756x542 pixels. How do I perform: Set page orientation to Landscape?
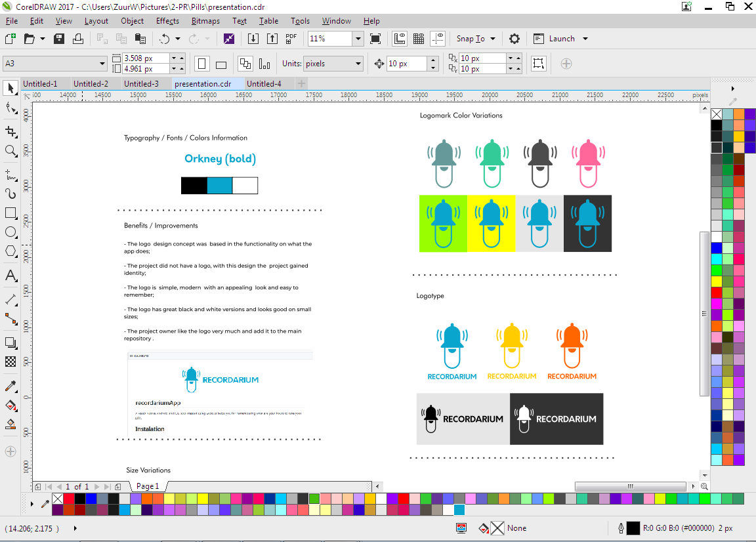221,64
